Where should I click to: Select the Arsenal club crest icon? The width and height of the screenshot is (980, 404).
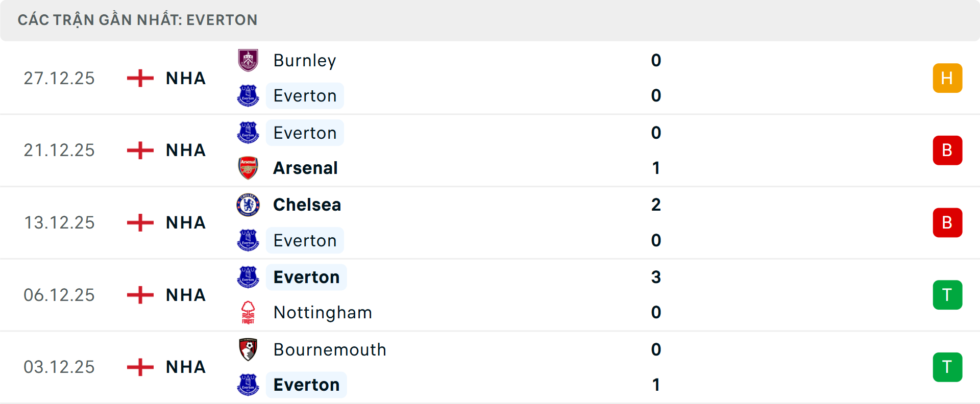tap(249, 168)
